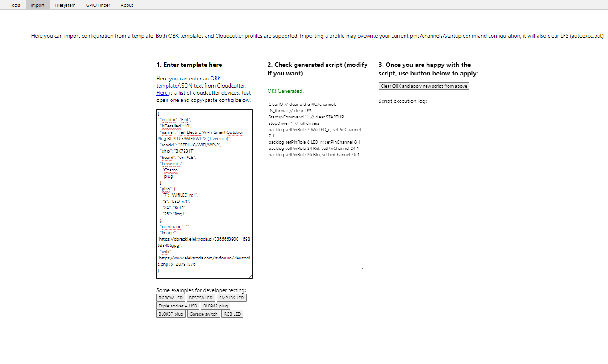Click the 'lfs_format // clear LFS' script line
Screen dimensions: 608x364
(x=290, y=111)
